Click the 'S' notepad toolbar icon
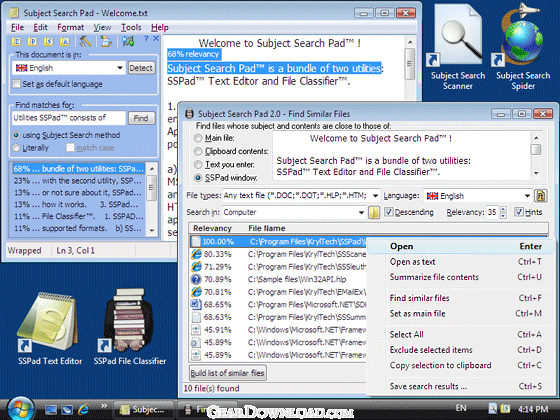This screenshot has width=560, height=420. coord(48,41)
